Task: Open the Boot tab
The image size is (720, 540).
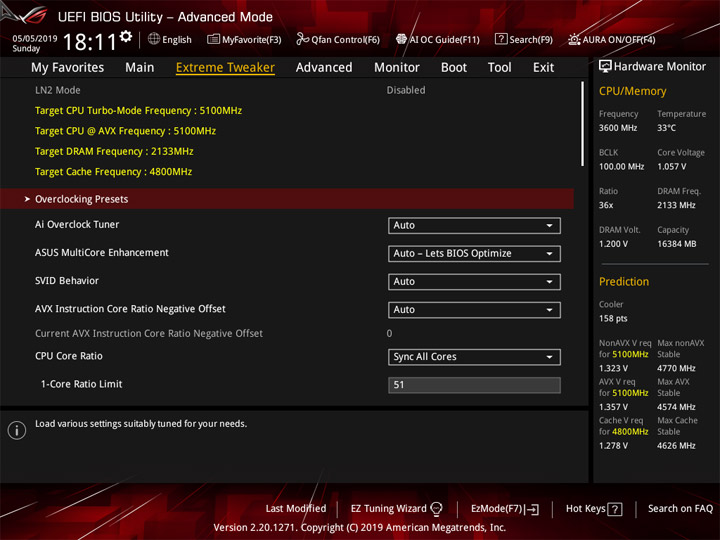Action: tap(454, 68)
